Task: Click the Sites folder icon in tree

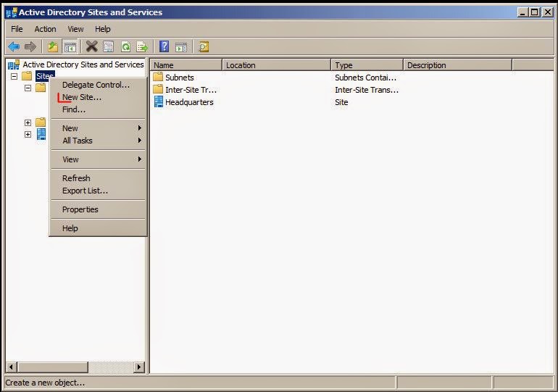Action: click(x=27, y=76)
